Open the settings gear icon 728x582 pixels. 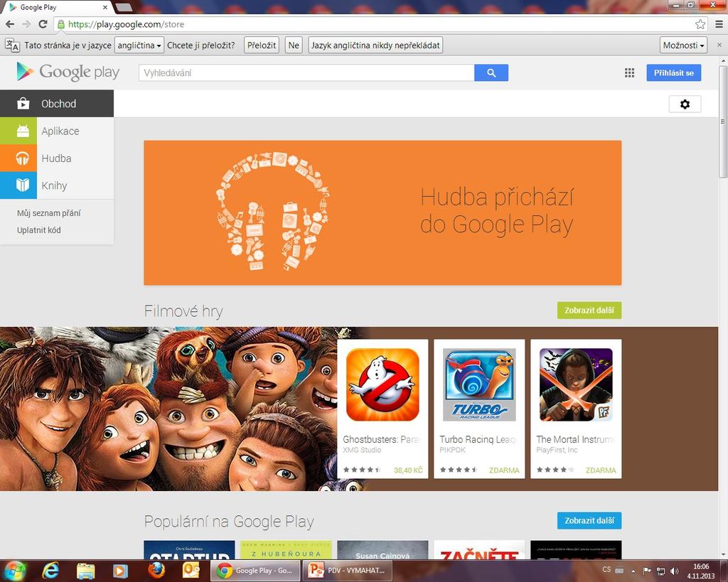[x=685, y=104]
